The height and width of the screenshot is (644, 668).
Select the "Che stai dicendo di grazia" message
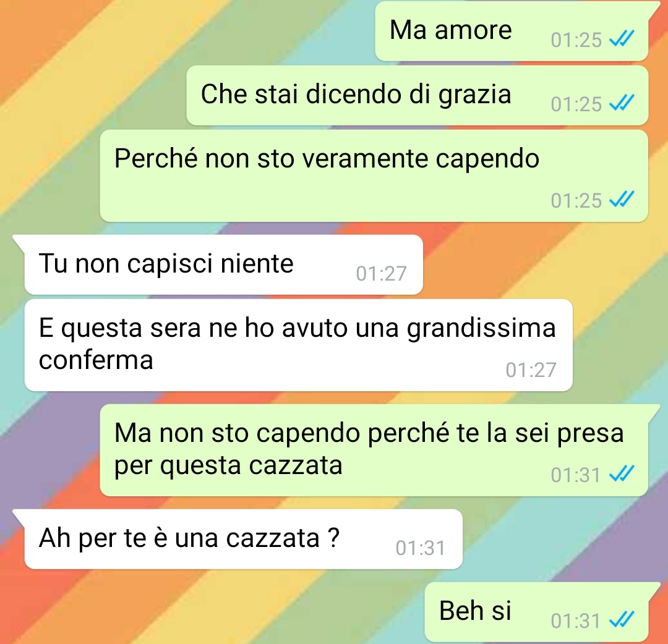(417, 95)
